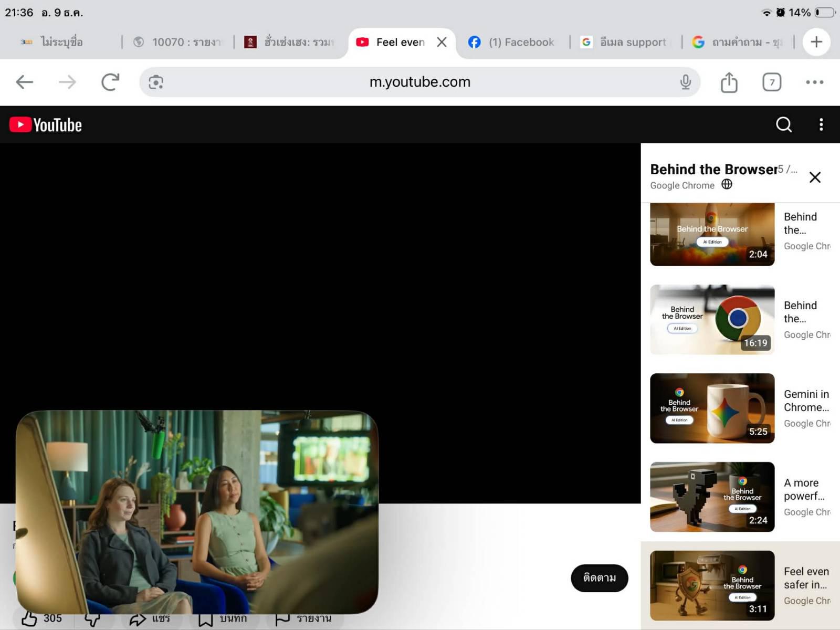Viewport: 840px width, 630px height.
Task: Open Google Lens camera icon in address bar
Action: click(x=156, y=82)
